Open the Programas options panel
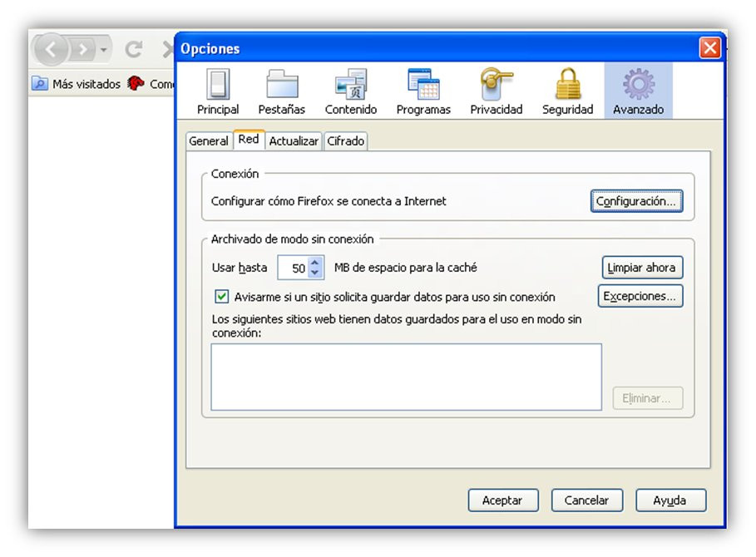Screen dimensions: 756x557 (x=423, y=91)
